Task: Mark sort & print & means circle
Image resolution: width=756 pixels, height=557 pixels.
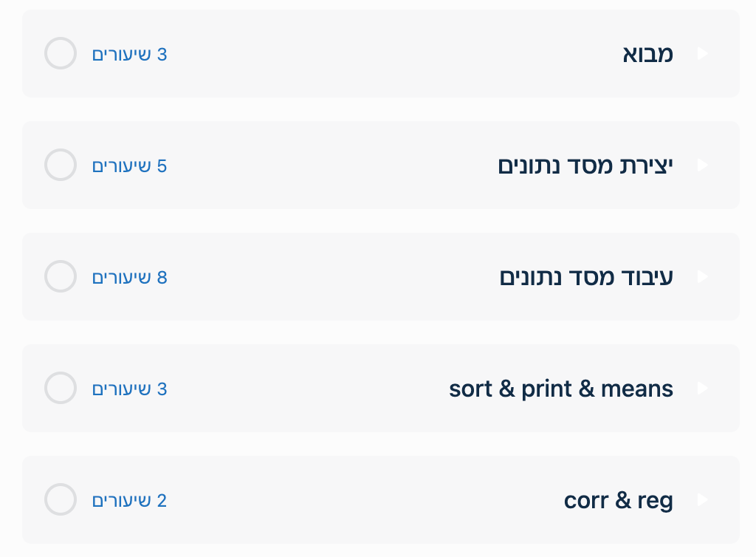Action: (61, 389)
